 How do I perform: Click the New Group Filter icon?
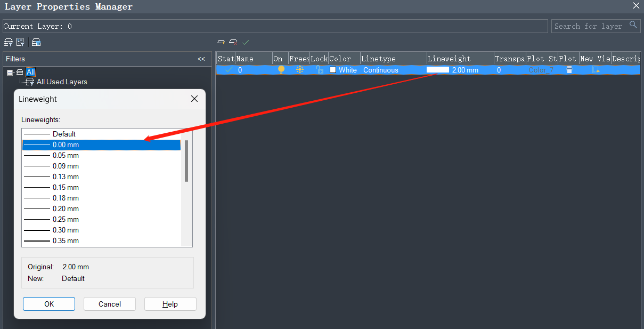tap(20, 42)
